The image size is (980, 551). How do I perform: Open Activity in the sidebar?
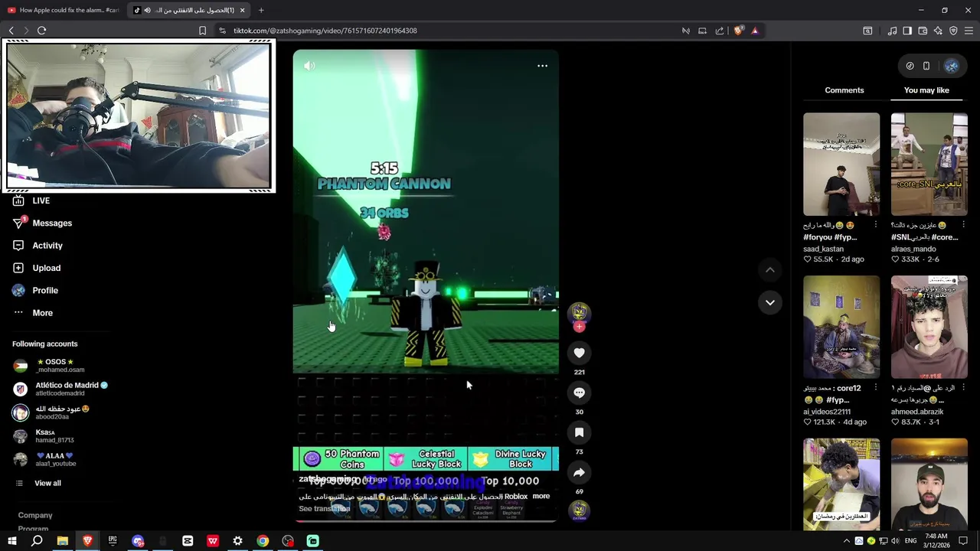[38, 246]
